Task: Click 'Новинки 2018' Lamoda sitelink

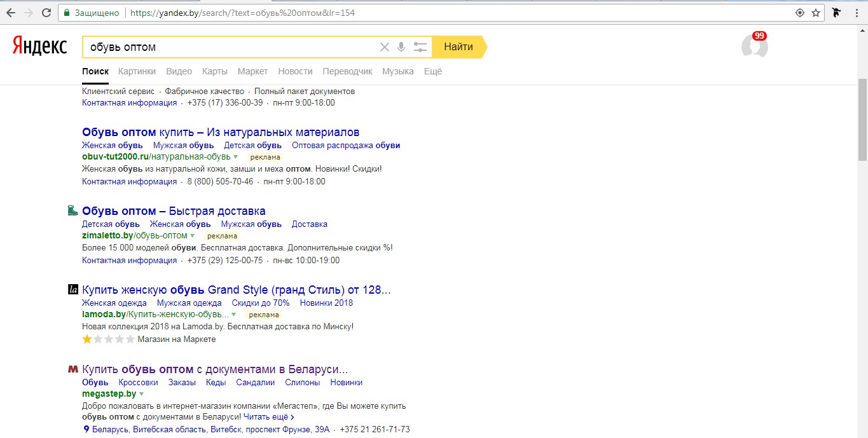Action: [326, 303]
